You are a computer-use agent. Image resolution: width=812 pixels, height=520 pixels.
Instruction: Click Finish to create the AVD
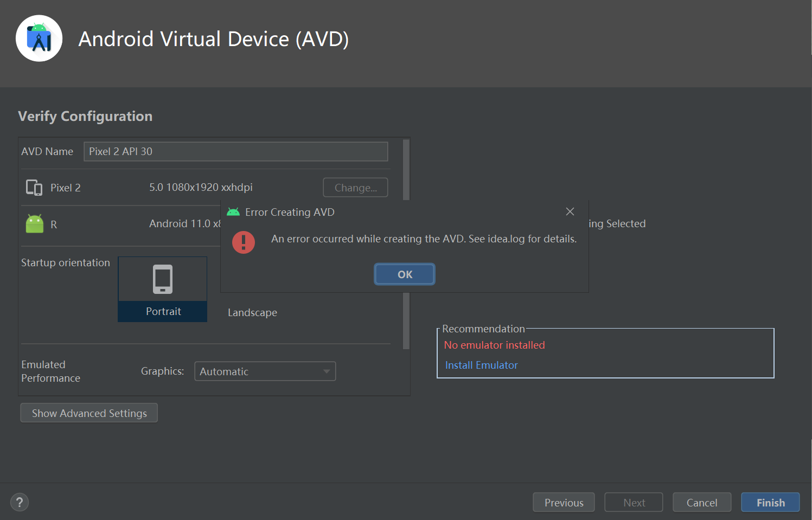771,502
